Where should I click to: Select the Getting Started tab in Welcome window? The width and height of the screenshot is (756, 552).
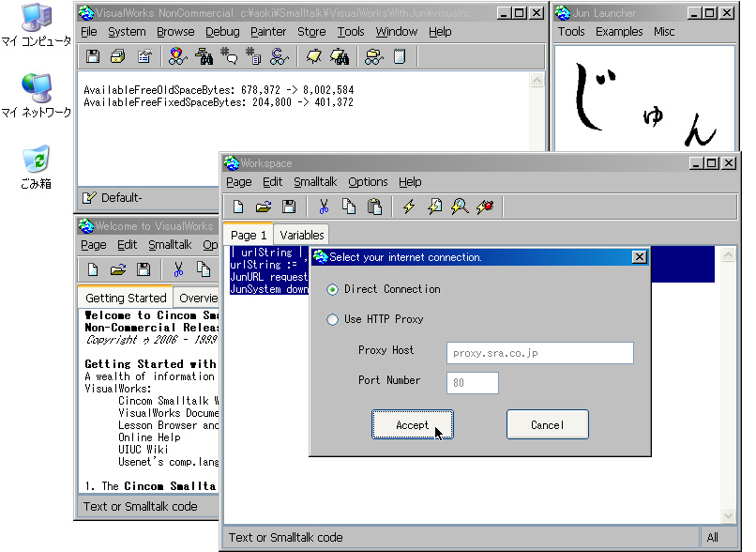pos(126,299)
